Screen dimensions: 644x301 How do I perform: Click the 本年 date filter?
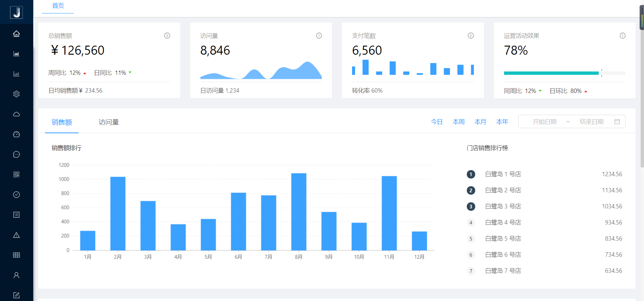coord(502,122)
